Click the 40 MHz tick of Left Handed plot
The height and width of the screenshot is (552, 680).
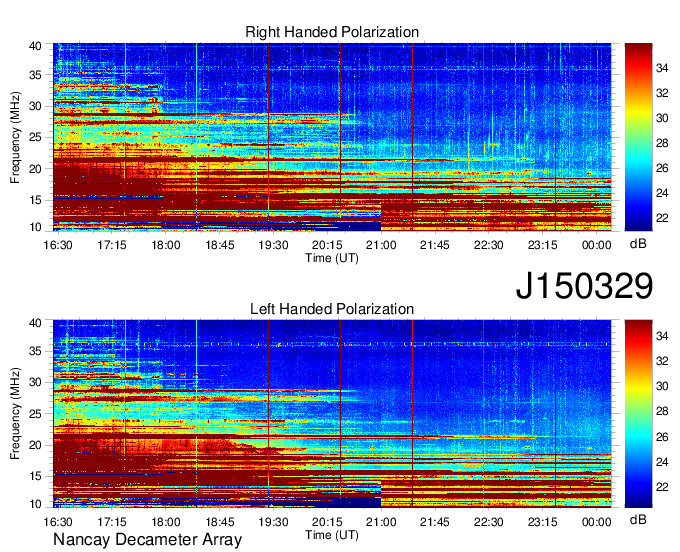pos(35,323)
